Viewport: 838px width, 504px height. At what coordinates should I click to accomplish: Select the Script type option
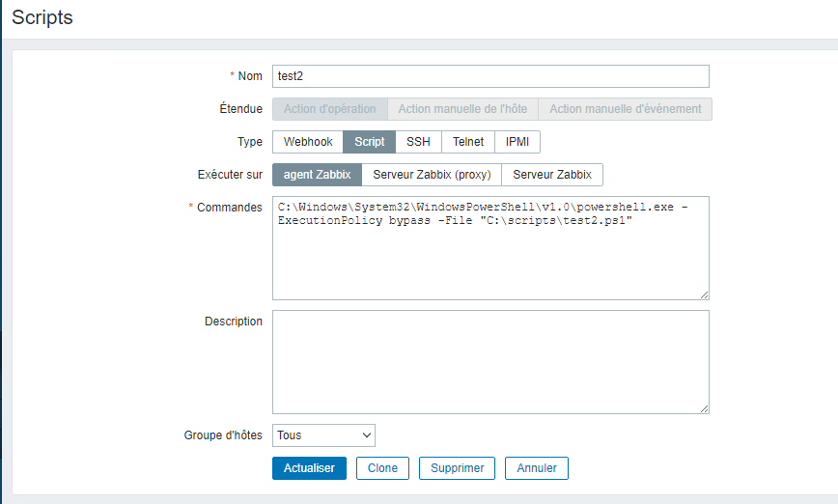[x=370, y=142]
